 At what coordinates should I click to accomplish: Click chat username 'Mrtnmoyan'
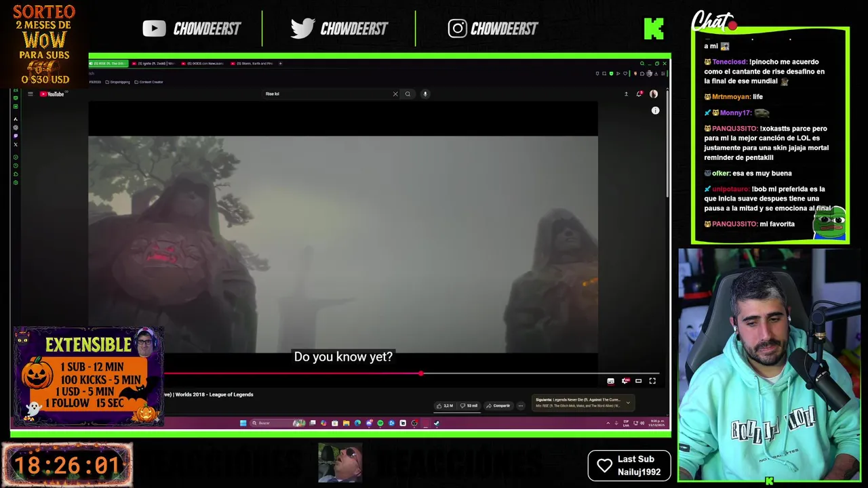tap(731, 97)
